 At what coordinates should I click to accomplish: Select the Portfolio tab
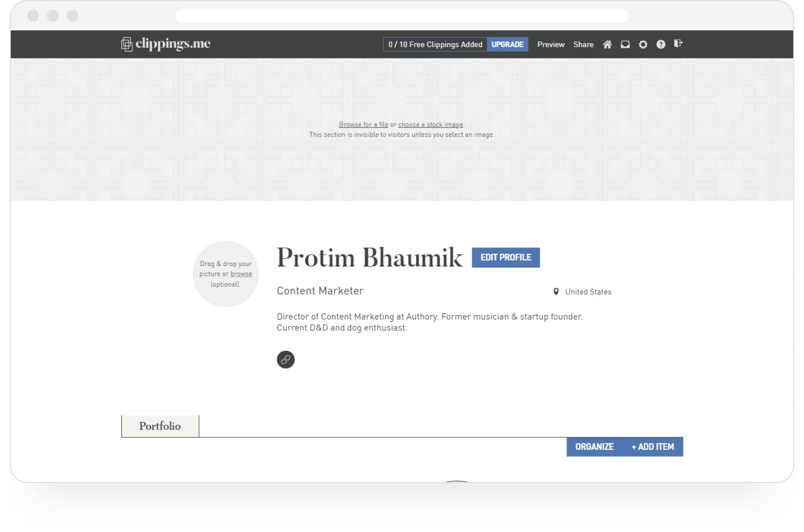(x=160, y=426)
